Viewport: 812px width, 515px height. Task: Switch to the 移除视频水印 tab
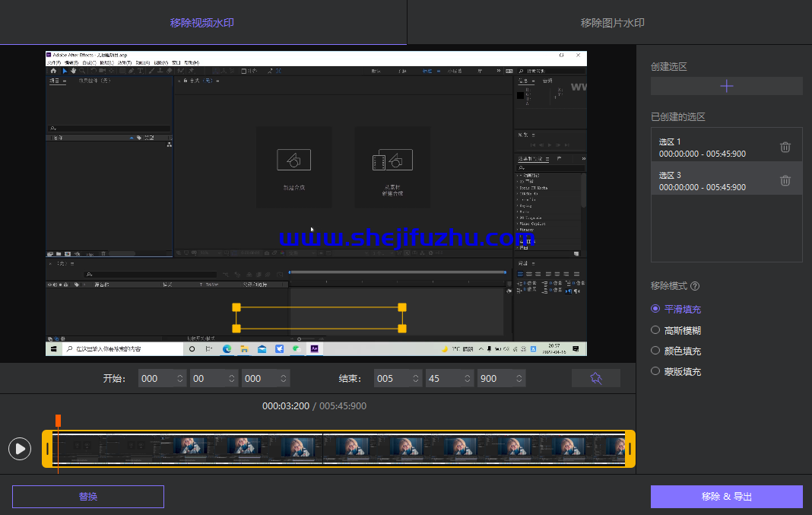(x=202, y=23)
